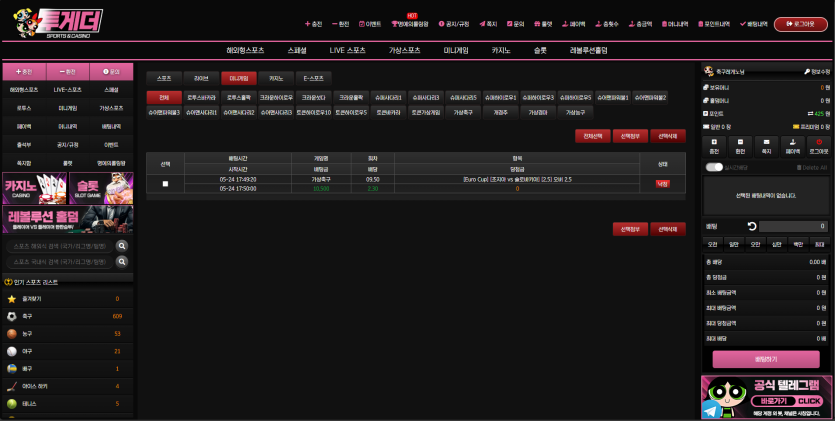
Task: Open the Telegram banner at bottom right
Action: 766,397
